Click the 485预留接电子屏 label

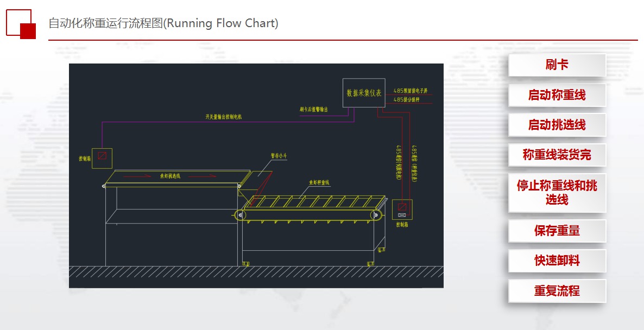411,91
